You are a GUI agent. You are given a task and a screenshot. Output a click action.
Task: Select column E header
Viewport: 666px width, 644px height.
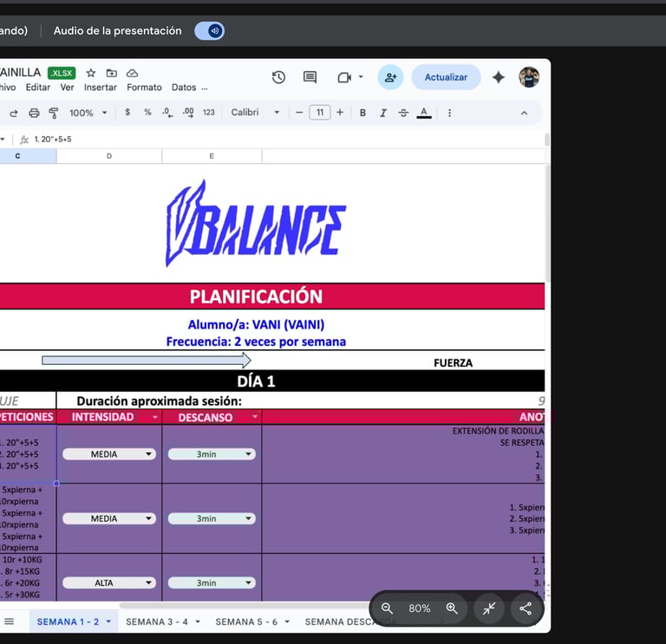click(212, 156)
